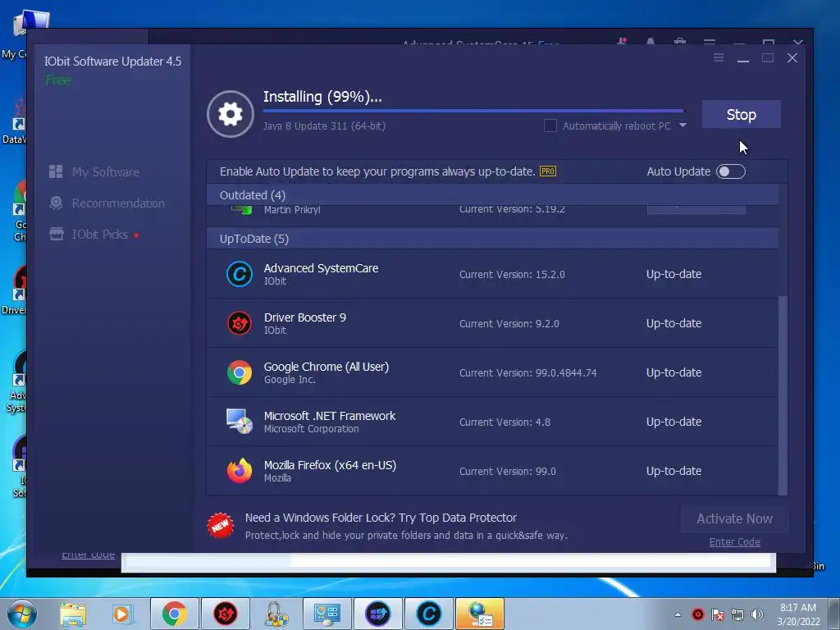
Task: Select the Google Chrome (All User) name text
Action: pos(326,367)
